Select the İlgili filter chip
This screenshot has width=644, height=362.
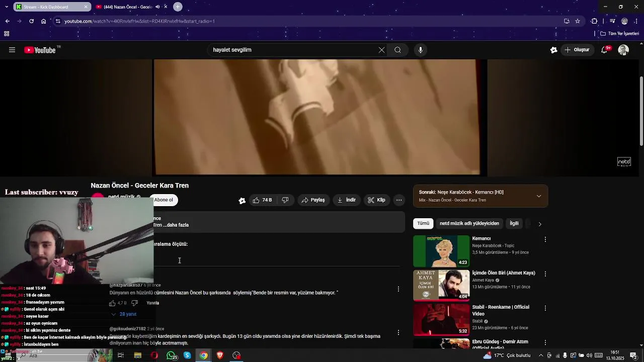514,223
